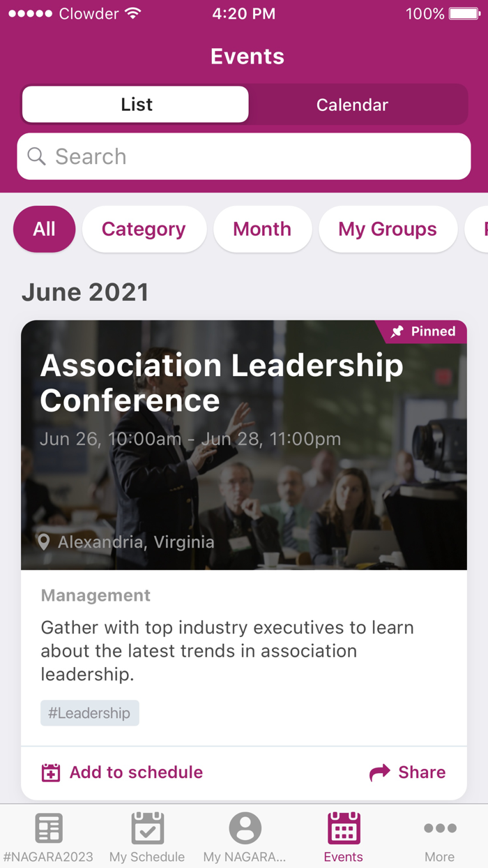Open the Month filter selector
Screen dimensions: 488x868
pos(262,229)
